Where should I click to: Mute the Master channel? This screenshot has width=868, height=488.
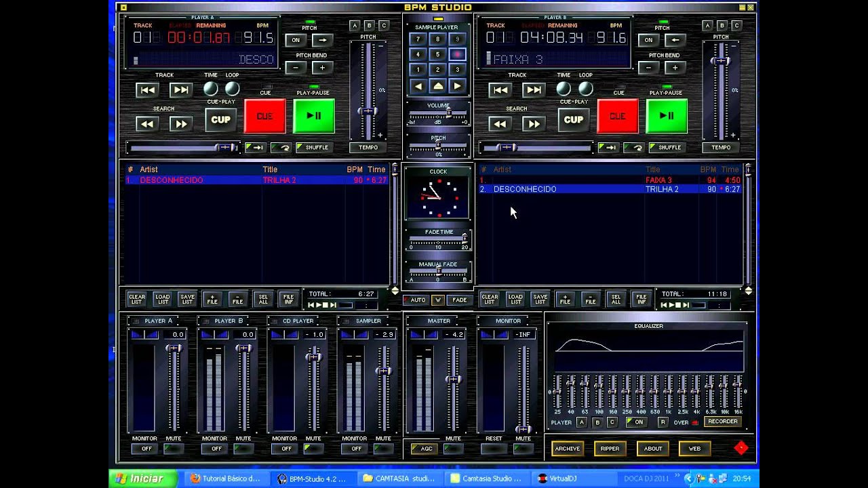453,449
